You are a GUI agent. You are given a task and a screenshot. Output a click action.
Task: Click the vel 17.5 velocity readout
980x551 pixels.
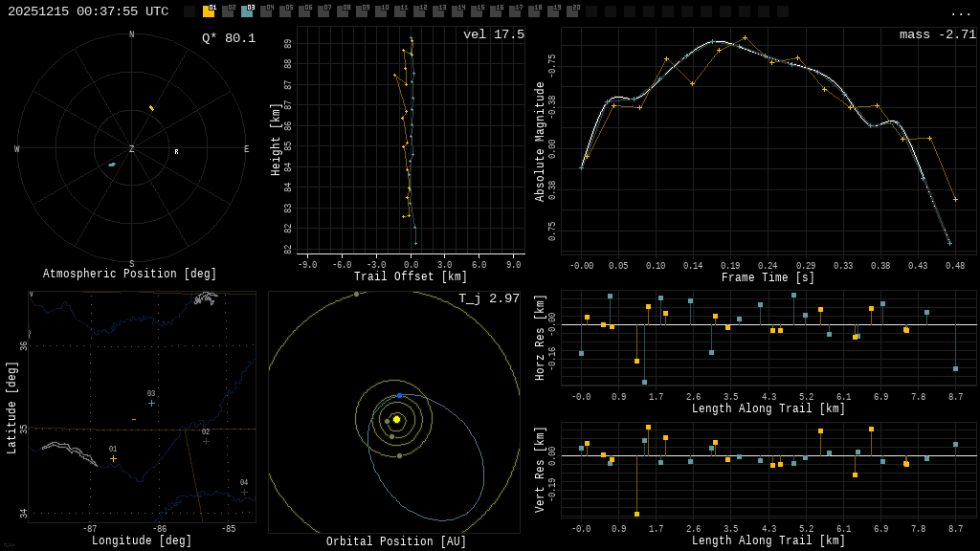494,34
